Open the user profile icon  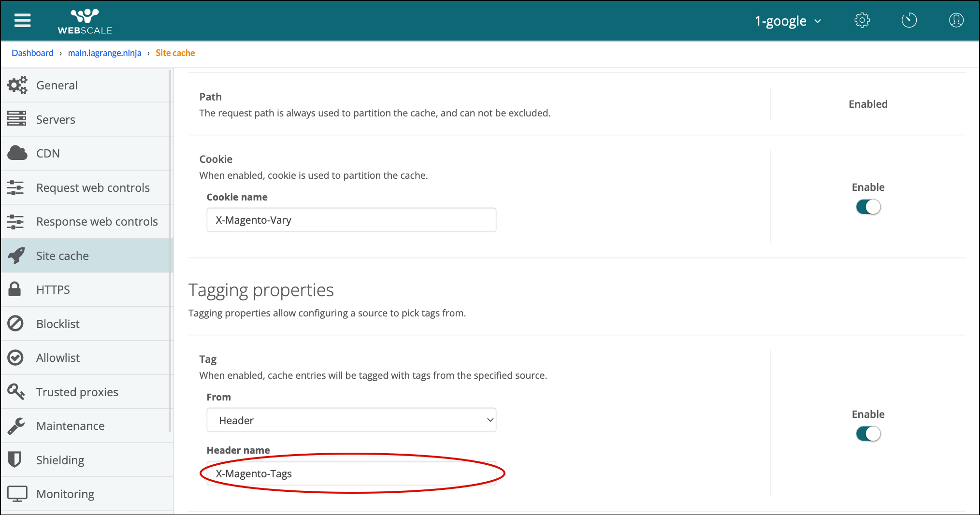[956, 20]
